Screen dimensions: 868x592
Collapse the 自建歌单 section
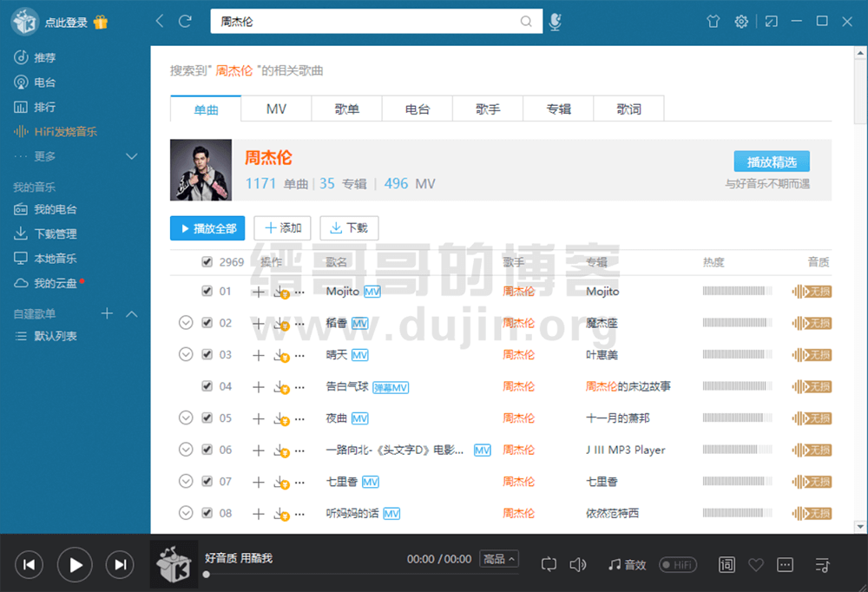(132, 314)
